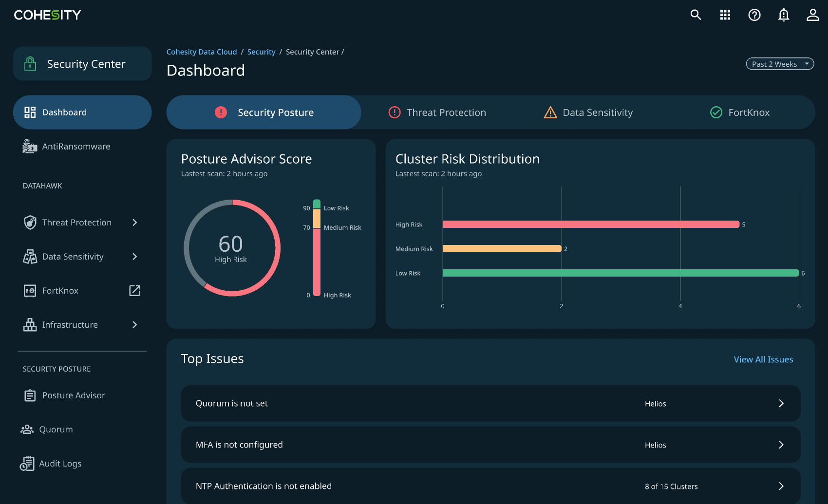Open FortKnox external link icon in sidebar

coord(135,291)
